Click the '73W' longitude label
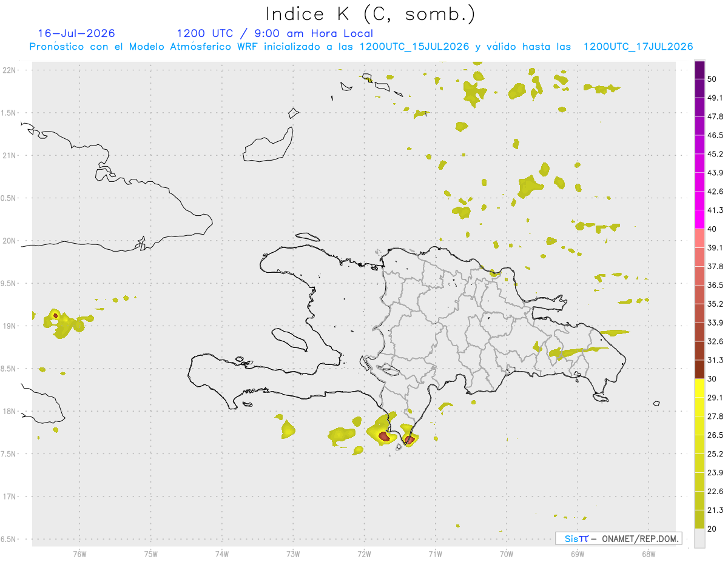This screenshot has height=562, width=728. tap(293, 554)
